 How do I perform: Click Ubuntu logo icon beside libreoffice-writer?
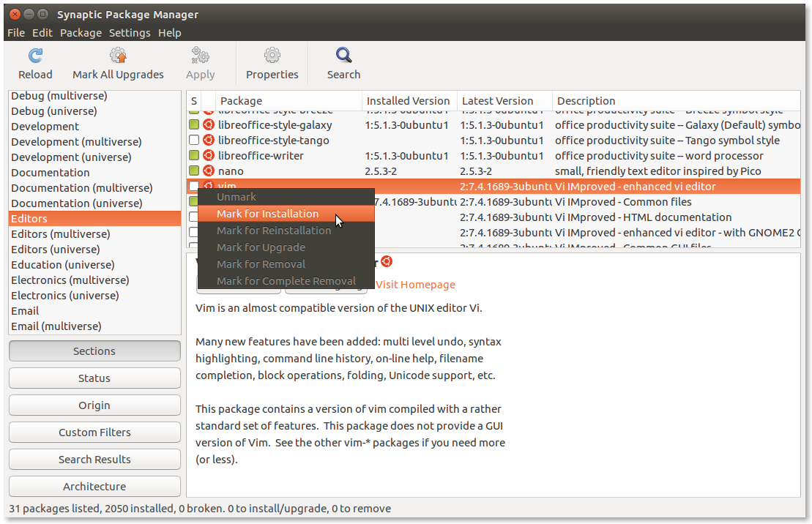[x=208, y=155]
